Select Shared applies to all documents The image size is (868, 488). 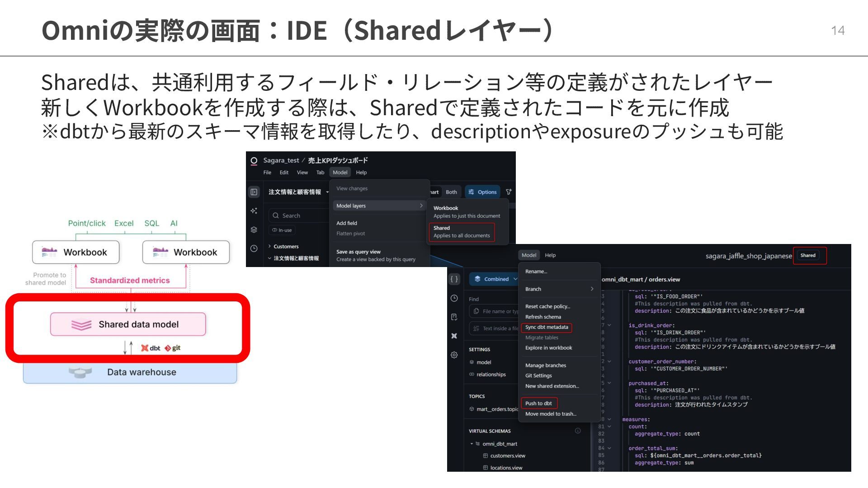(462, 232)
